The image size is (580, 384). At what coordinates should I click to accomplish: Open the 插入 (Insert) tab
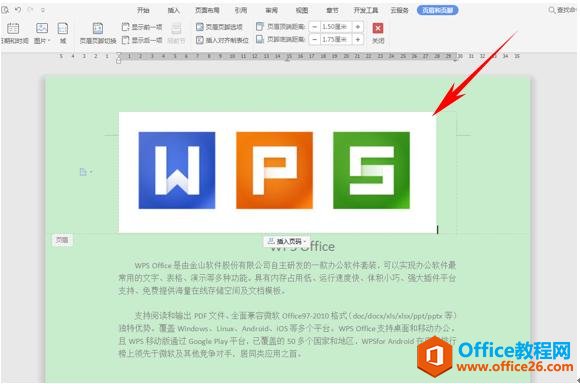(173, 10)
